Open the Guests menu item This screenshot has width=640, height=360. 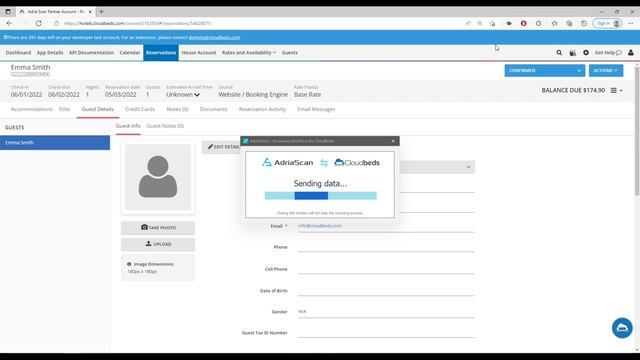coord(290,53)
